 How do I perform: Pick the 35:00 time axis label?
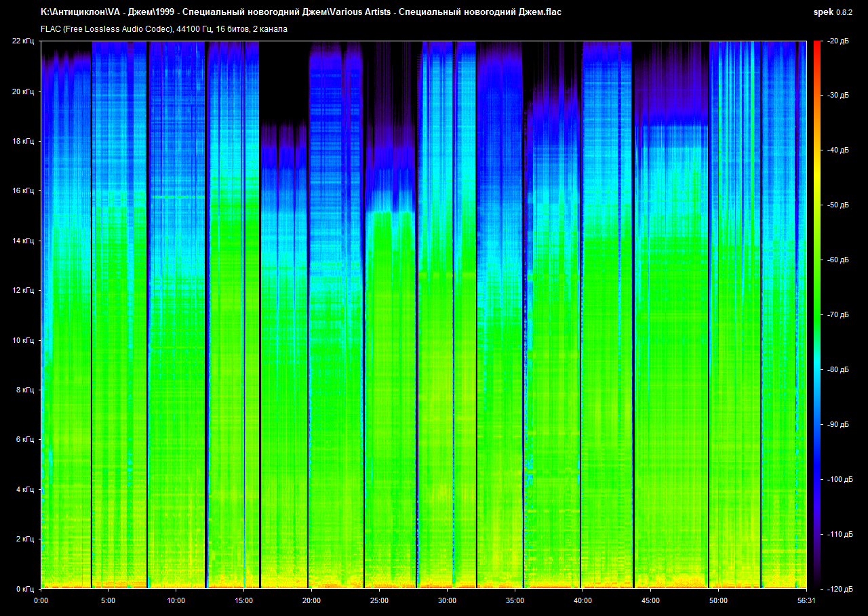tap(515, 600)
